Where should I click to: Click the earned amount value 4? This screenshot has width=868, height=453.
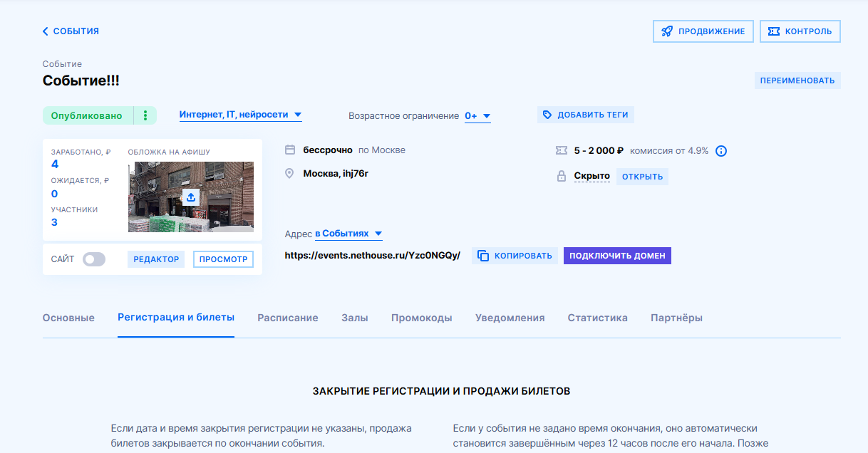55,165
